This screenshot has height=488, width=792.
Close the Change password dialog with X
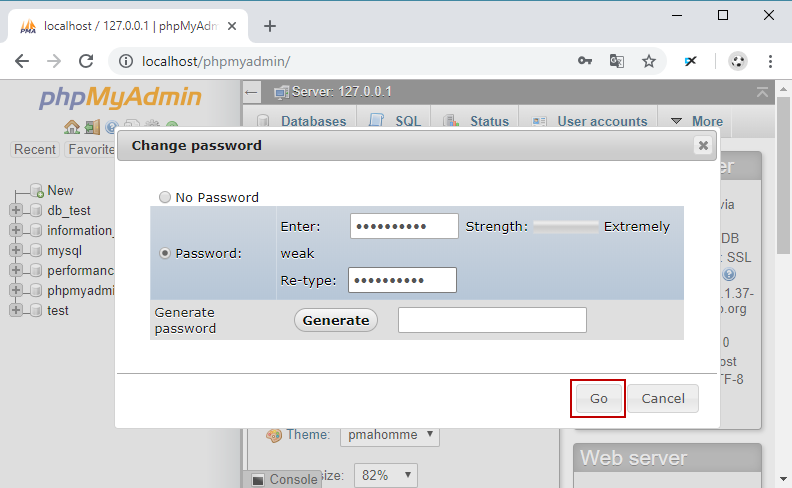pyautogui.click(x=703, y=145)
